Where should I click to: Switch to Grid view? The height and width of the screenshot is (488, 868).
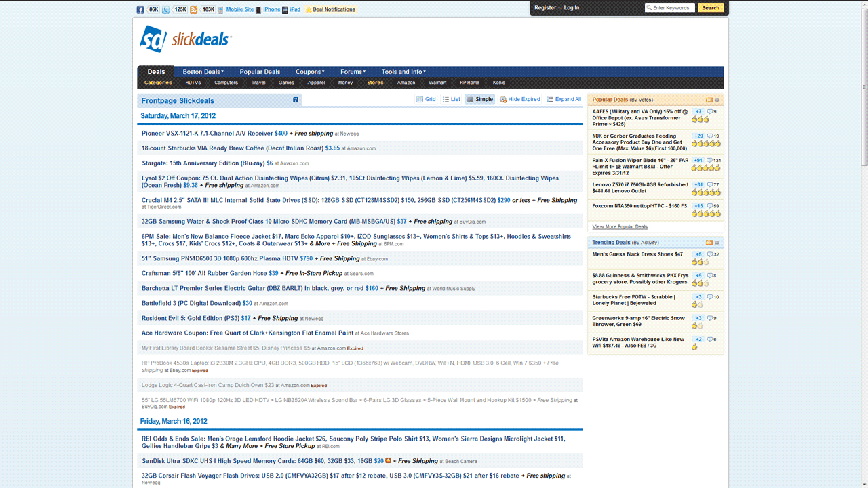tap(427, 99)
